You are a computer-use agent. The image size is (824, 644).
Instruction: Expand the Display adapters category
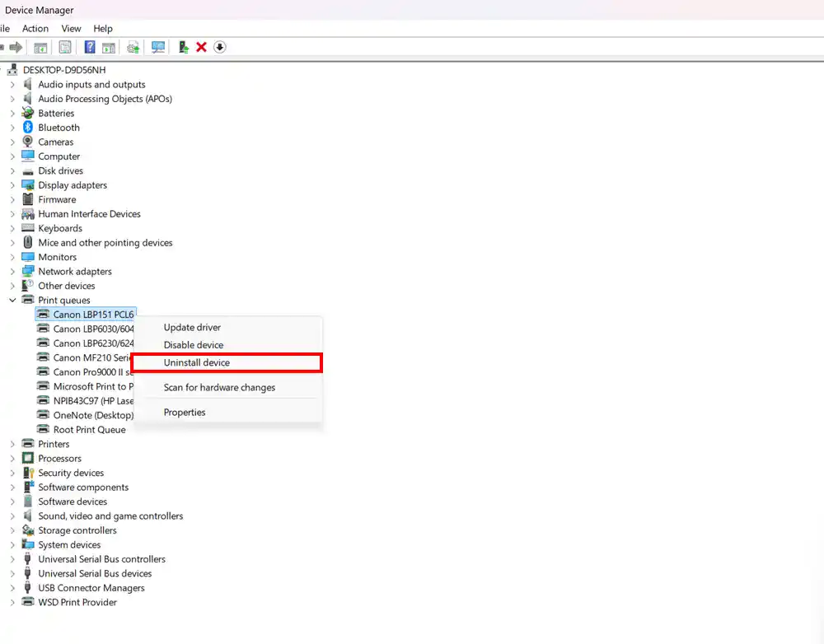point(12,185)
